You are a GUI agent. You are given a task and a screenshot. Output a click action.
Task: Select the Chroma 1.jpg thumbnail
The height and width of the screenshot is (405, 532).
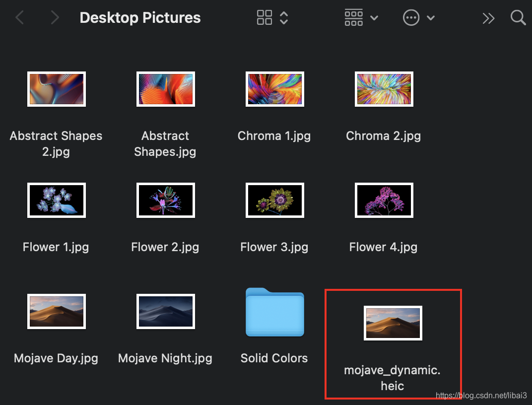(x=275, y=89)
